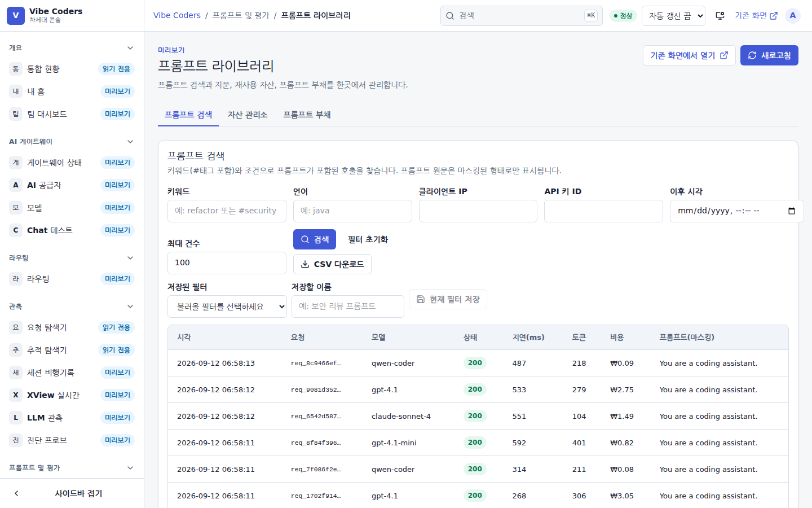Screen dimensions: 812x508
Task: Click the Vibe Coders logo icon
Action: point(16,16)
